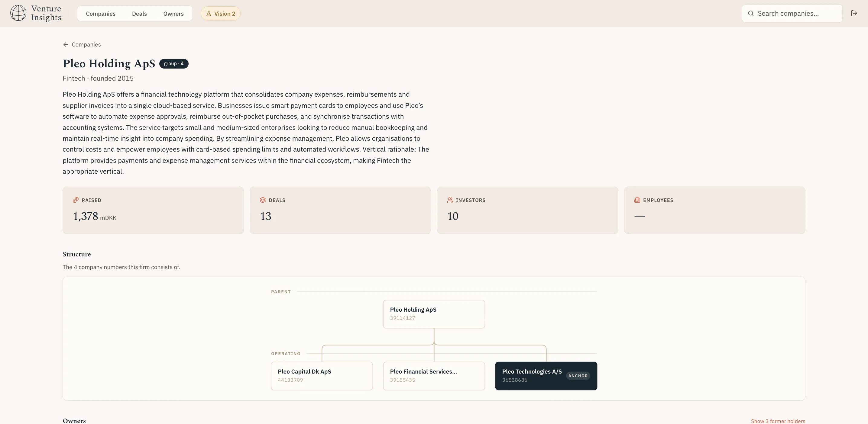Click the flask icon beside Vision 2
The height and width of the screenshot is (424, 868).
pyautogui.click(x=209, y=14)
